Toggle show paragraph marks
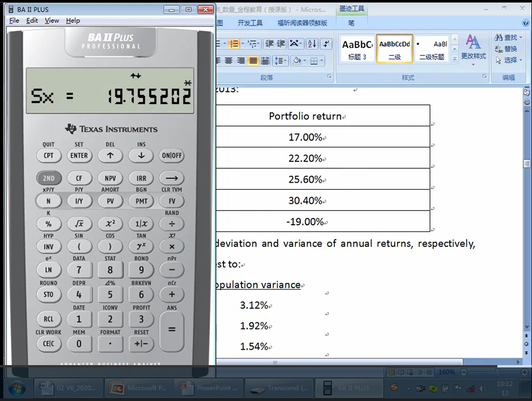 pos(326,44)
